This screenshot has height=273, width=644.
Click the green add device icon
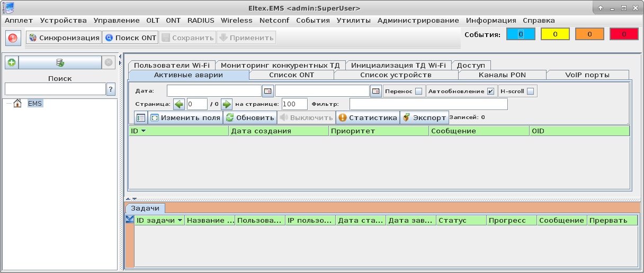(11, 62)
